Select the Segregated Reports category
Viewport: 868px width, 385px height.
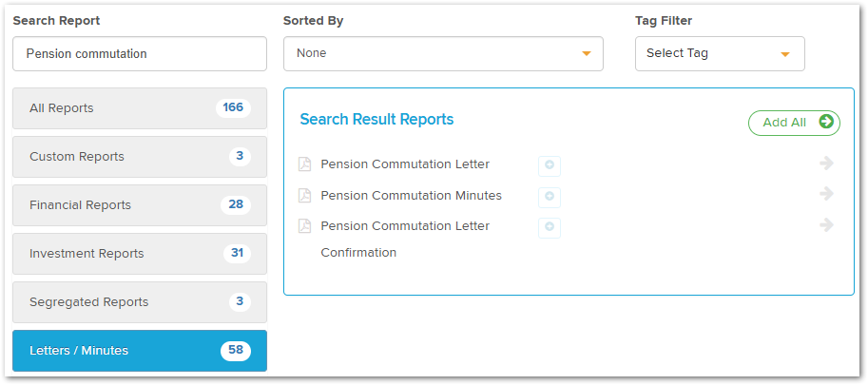click(140, 302)
